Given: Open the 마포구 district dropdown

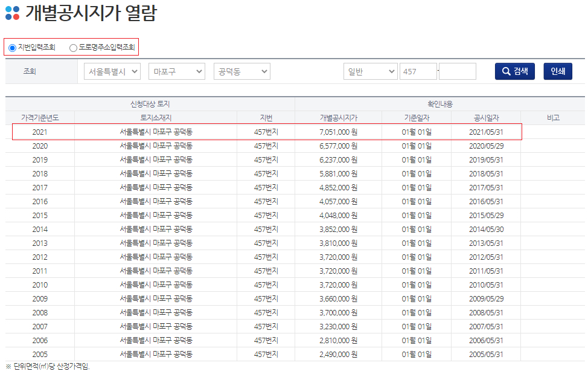Looking at the screenshot, I should 177,71.
